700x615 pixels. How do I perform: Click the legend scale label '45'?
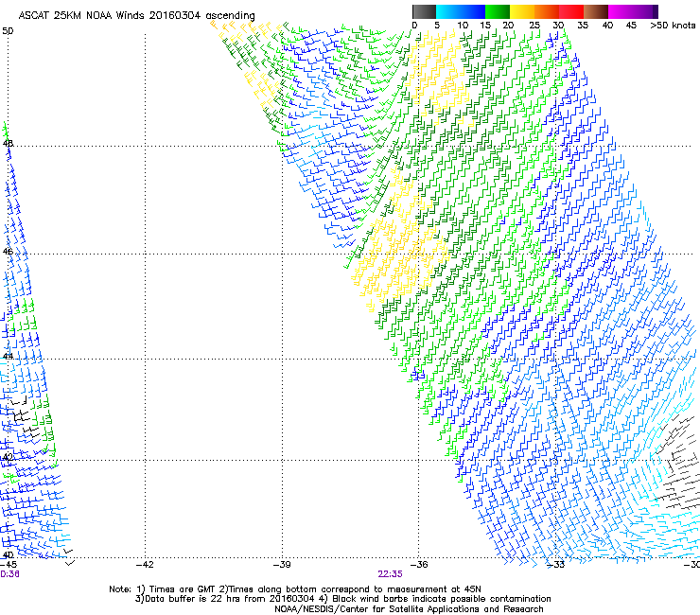(631, 26)
